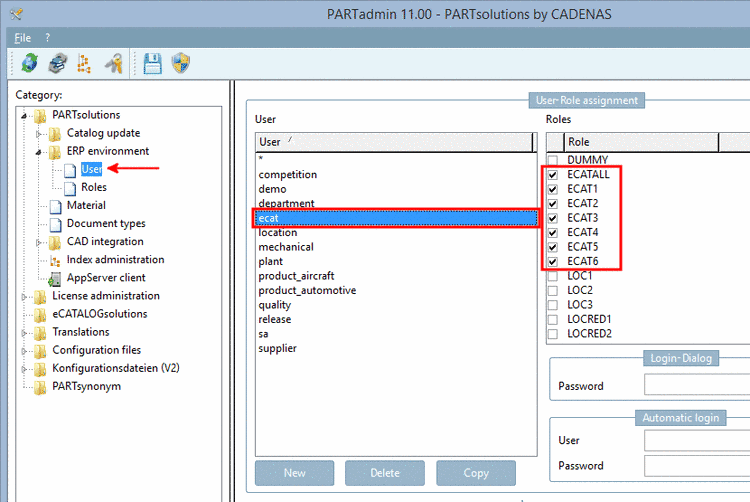Click the Material document icon
Screen dimensions: 750x502
55,206
